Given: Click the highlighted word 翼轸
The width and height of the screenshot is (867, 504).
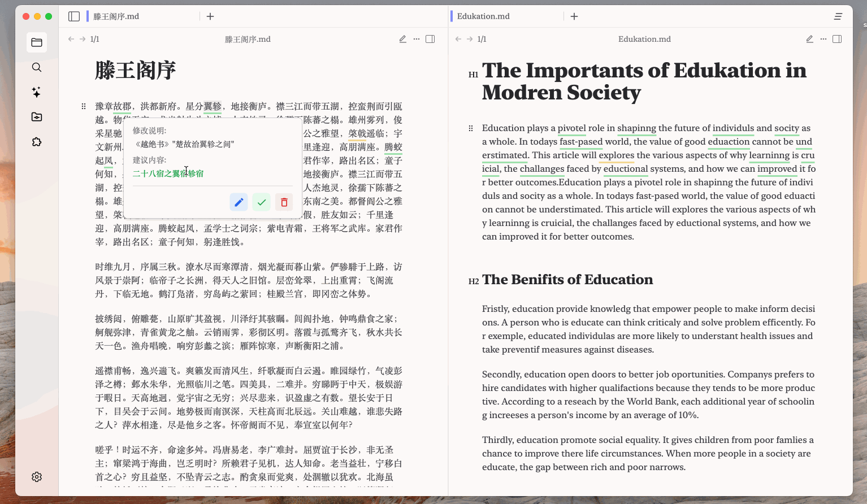Looking at the screenshot, I should [213, 106].
